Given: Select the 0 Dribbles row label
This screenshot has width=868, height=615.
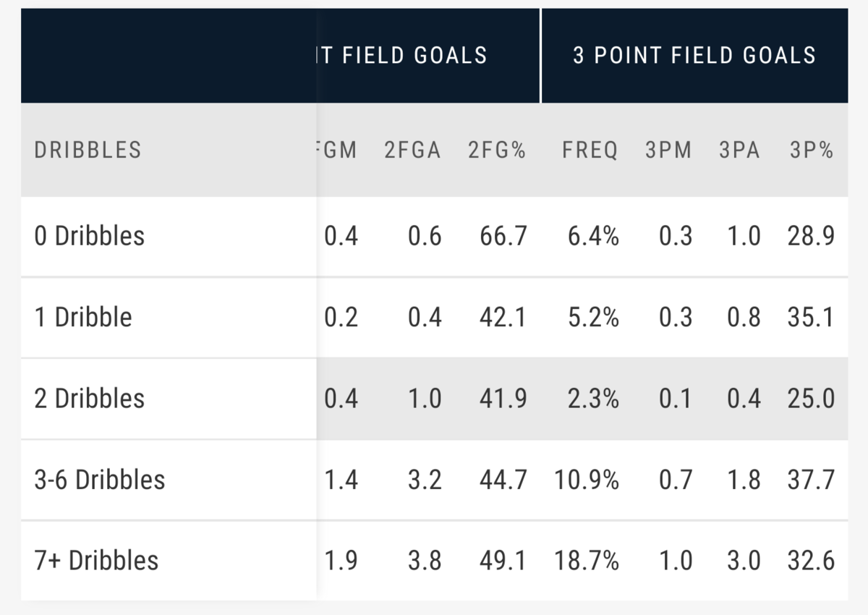Looking at the screenshot, I should (x=90, y=236).
